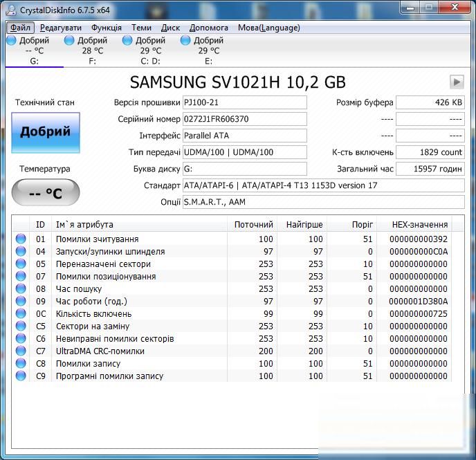Viewport: 476px width, 460px height.
Task: Select row Переназначені сектори
Action: pos(232,264)
